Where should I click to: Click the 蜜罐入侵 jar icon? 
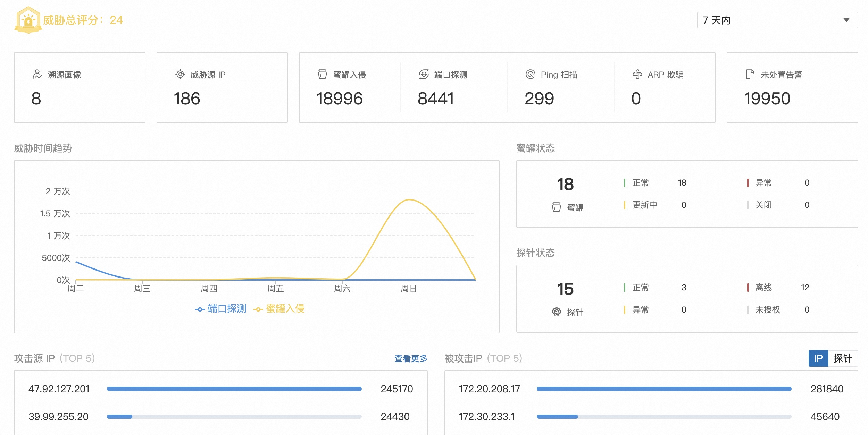[323, 74]
